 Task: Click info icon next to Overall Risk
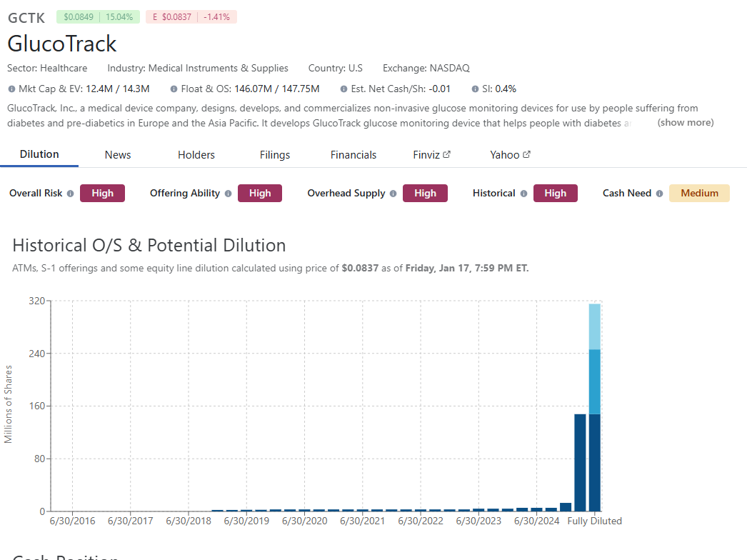71,194
